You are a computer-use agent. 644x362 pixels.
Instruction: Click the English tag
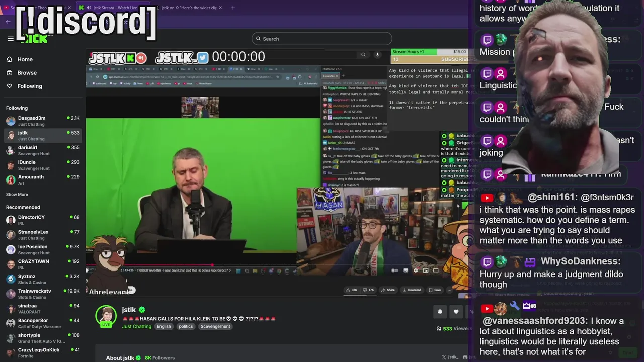click(x=164, y=326)
